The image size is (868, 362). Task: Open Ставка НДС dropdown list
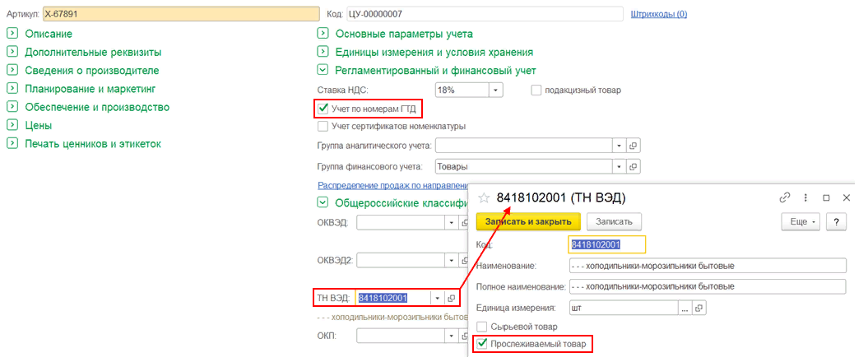(496, 90)
